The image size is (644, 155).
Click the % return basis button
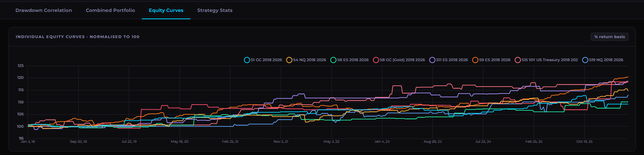pyautogui.click(x=610, y=37)
